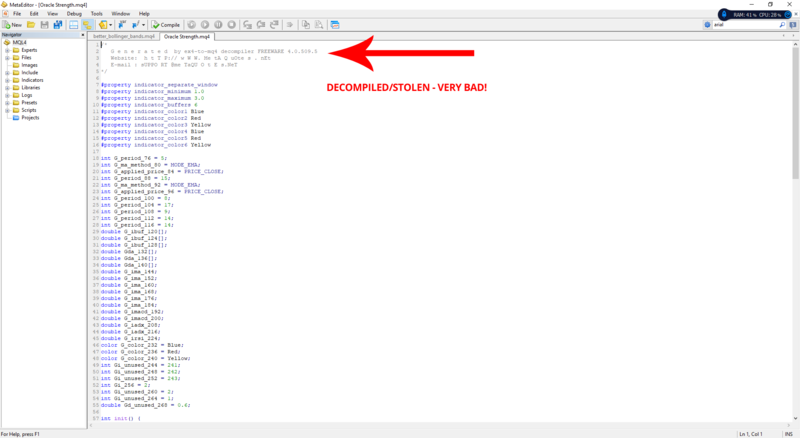Open the Help menu

[x=144, y=14]
